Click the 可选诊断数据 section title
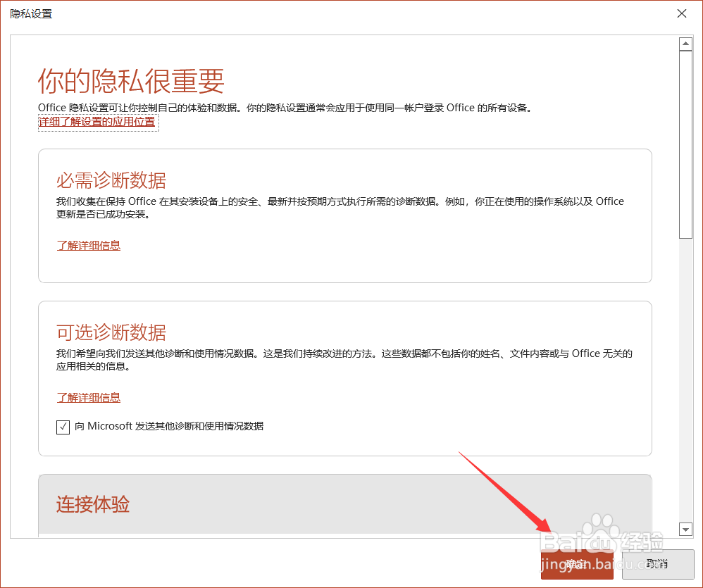 pyautogui.click(x=111, y=332)
